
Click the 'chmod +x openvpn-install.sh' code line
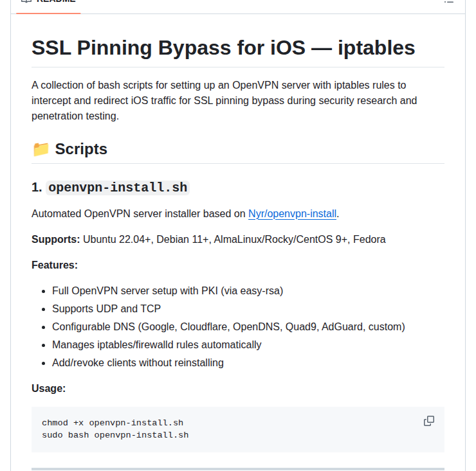(113, 423)
